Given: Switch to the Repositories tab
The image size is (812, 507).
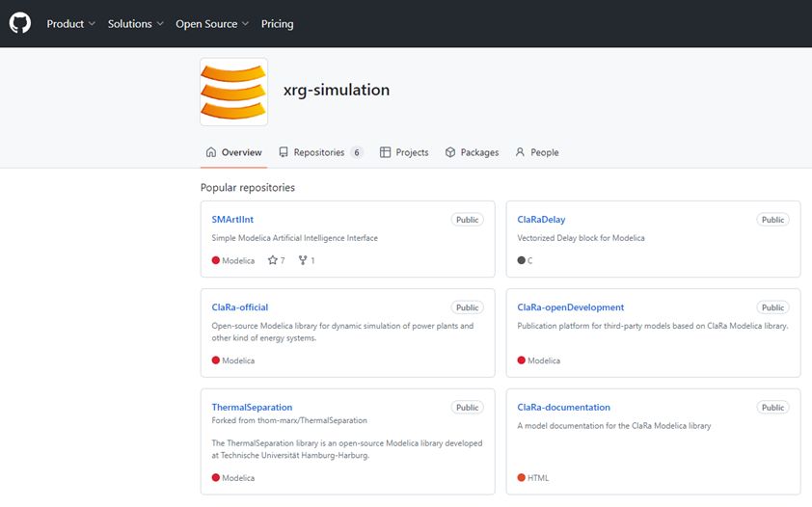Looking at the screenshot, I should [x=320, y=152].
